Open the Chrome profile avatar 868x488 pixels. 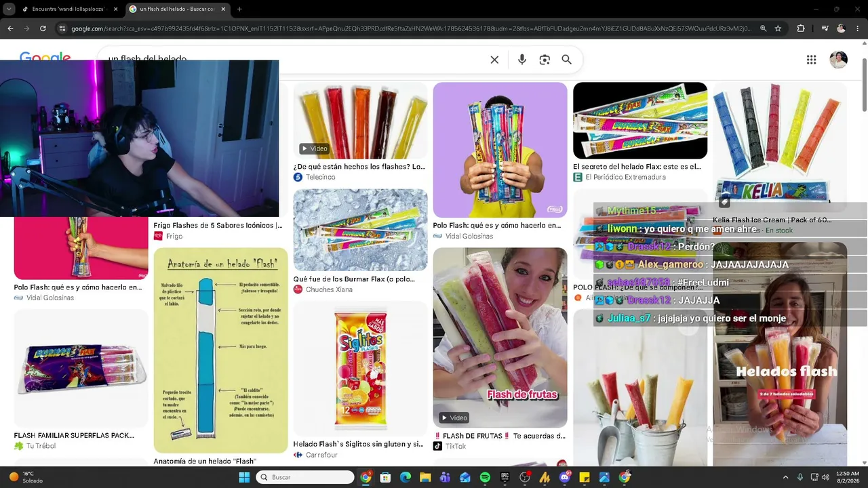pos(842,28)
